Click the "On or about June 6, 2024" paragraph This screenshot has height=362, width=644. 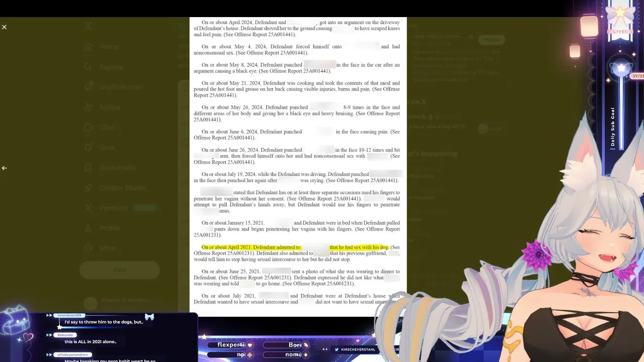point(297,135)
